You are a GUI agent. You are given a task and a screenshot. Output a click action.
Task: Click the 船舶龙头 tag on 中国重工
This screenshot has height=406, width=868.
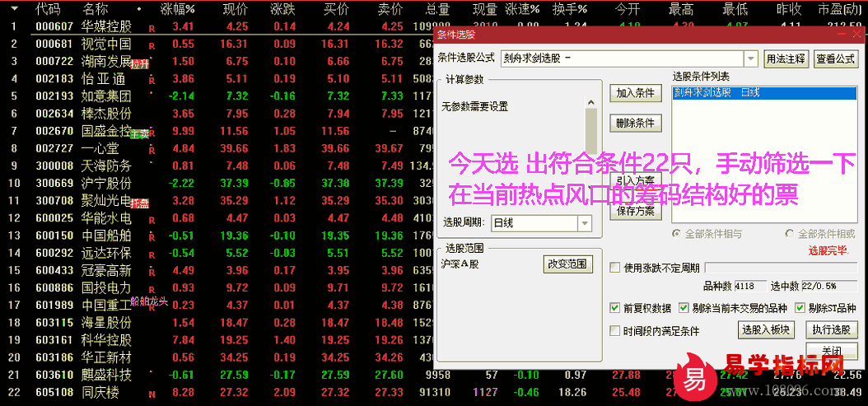pos(149,301)
